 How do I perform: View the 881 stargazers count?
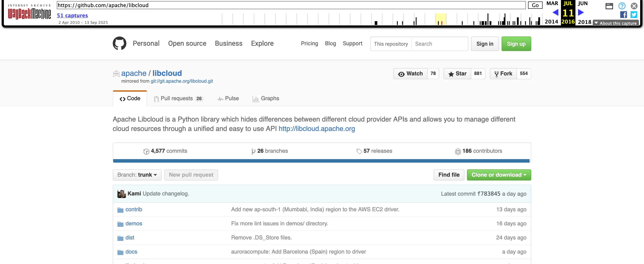(478, 73)
